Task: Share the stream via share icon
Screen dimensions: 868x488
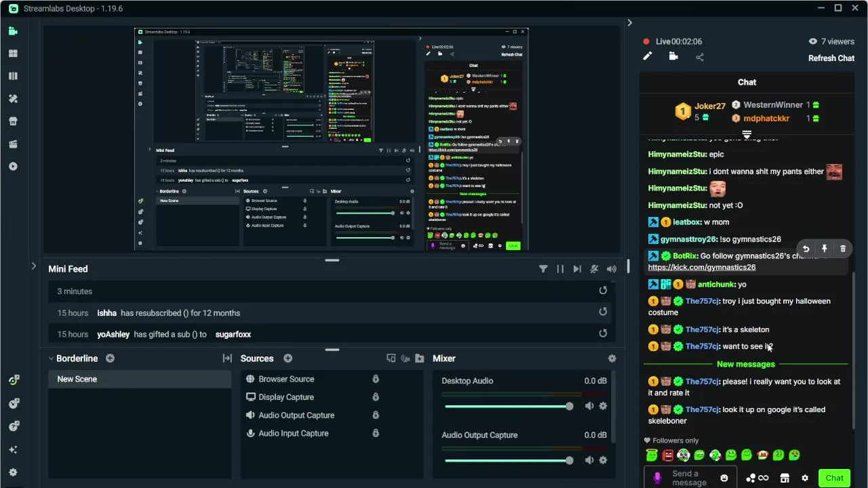Action: click(x=700, y=57)
